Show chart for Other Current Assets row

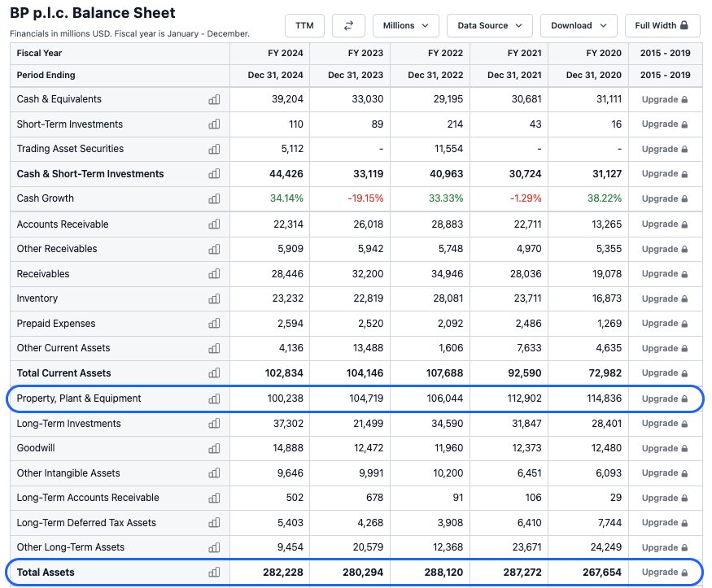click(x=214, y=348)
